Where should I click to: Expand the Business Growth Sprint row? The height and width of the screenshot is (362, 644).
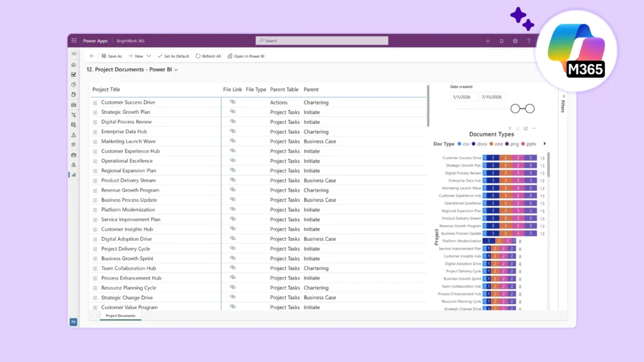point(96,259)
